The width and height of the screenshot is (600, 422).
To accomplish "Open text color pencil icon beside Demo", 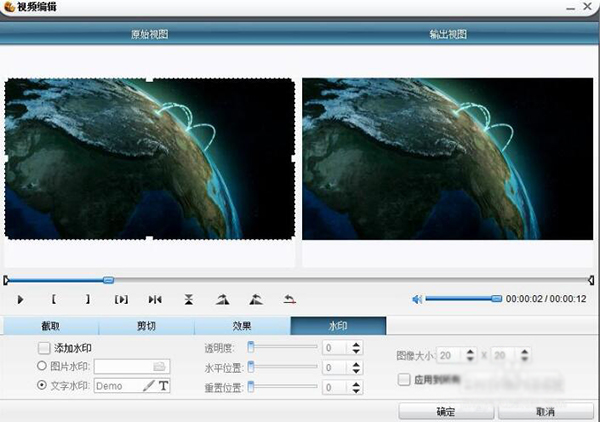I will 148,386.
